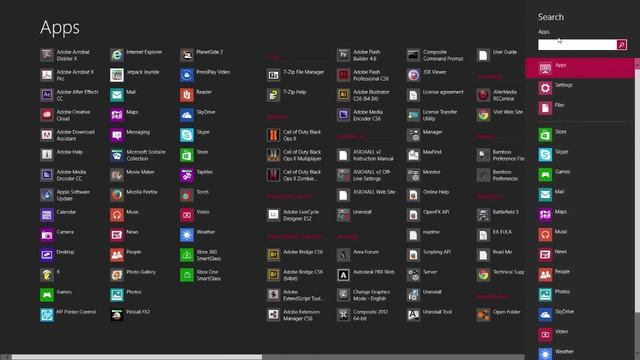This screenshot has height=360, width=640.
Task: Click the search magnifier button
Action: coord(622,44)
